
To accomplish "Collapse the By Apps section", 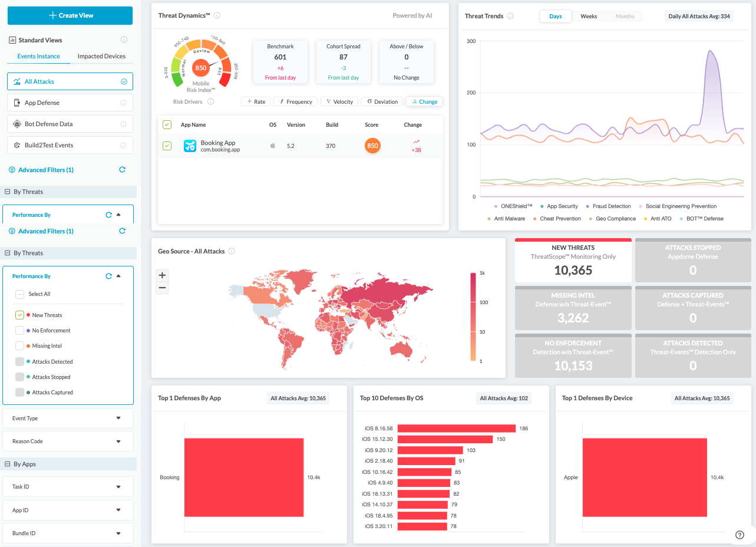I will click(8, 464).
